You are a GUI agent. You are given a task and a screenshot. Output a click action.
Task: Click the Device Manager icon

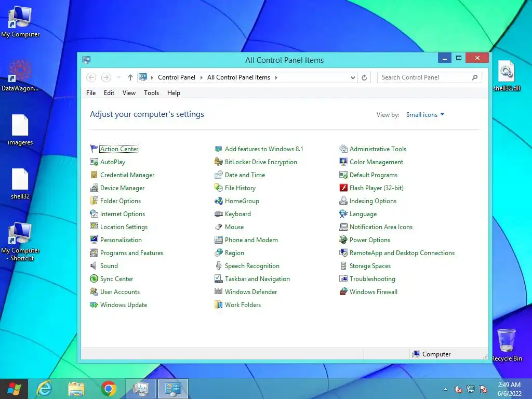click(94, 188)
